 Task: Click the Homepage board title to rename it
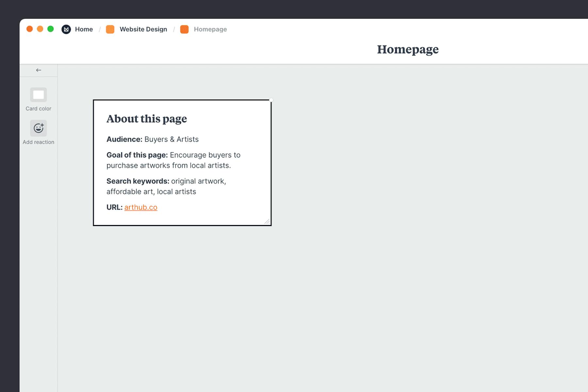click(x=408, y=50)
